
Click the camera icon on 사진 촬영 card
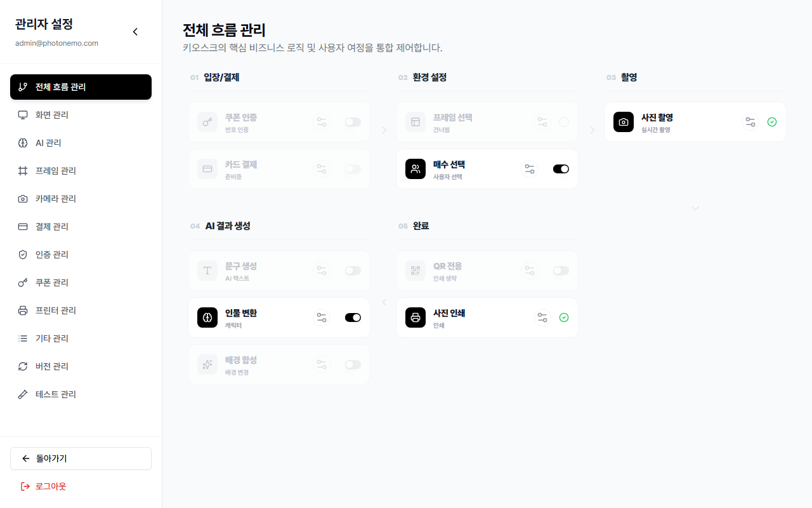tap(624, 122)
